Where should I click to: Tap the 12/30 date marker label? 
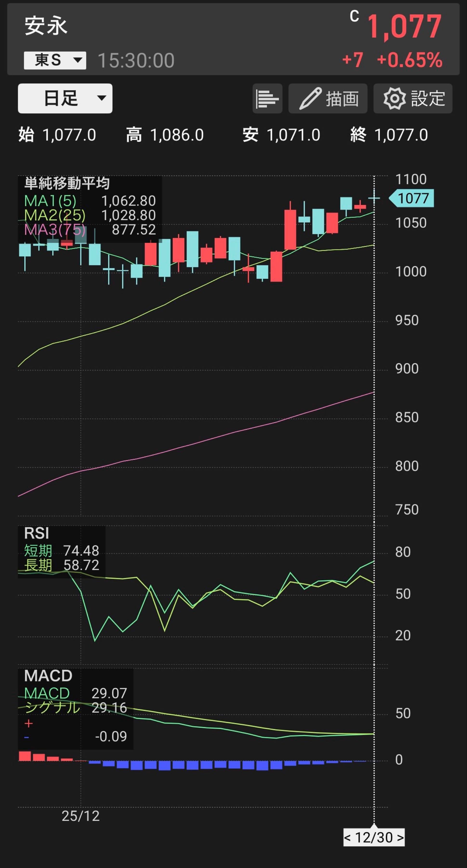(x=374, y=838)
